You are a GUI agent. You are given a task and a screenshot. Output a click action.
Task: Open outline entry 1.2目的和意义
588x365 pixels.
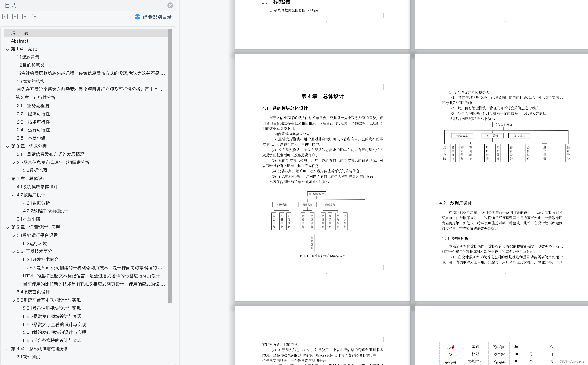coord(30,65)
